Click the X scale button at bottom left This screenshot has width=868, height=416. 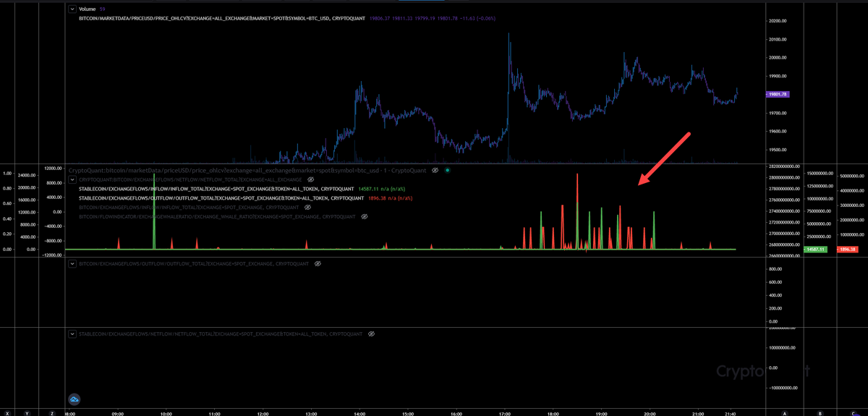7,412
